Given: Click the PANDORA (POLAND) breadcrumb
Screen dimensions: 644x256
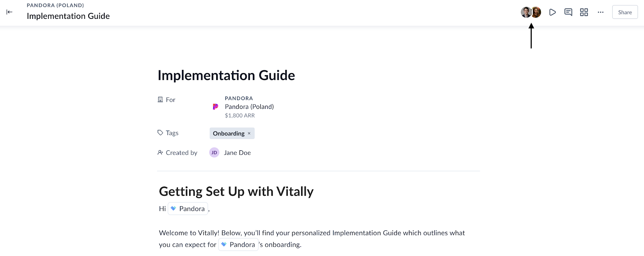Looking at the screenshot, I should [56, 5].
